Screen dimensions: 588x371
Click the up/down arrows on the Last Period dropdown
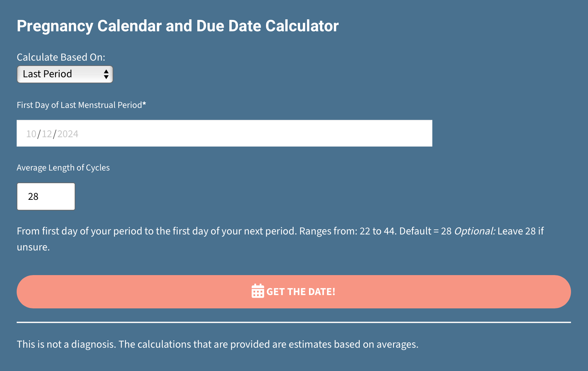coord(106,74)
